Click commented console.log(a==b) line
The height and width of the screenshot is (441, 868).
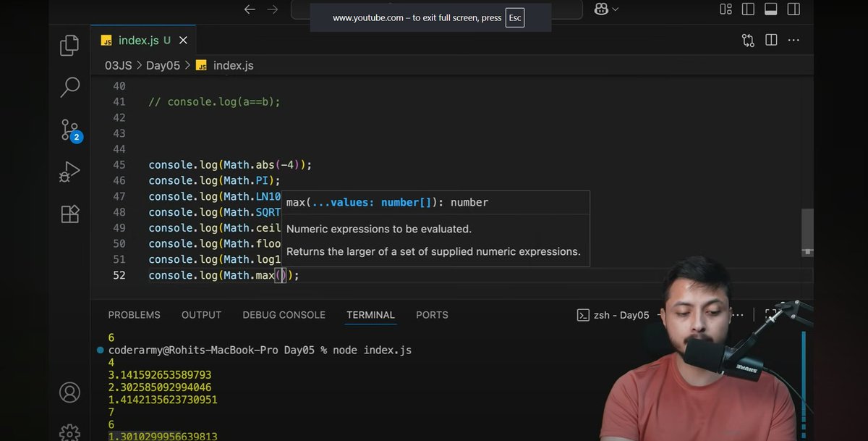click(x=214, y=102)
